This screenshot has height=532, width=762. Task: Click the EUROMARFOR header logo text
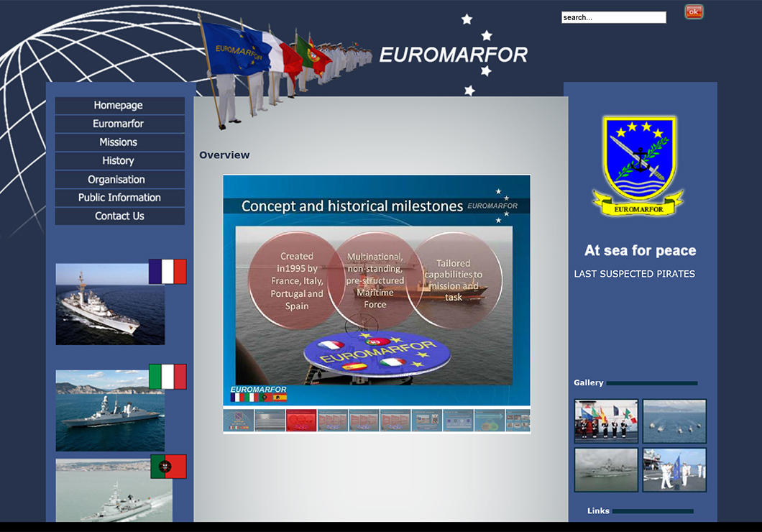(x=454, y=55)
